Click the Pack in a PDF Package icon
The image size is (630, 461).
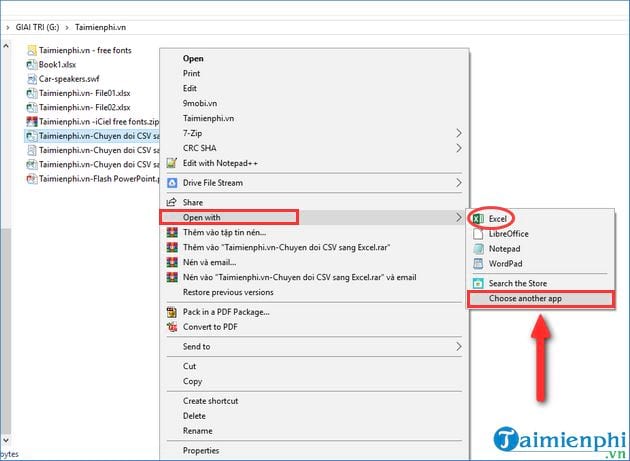(x=172, y=312)
